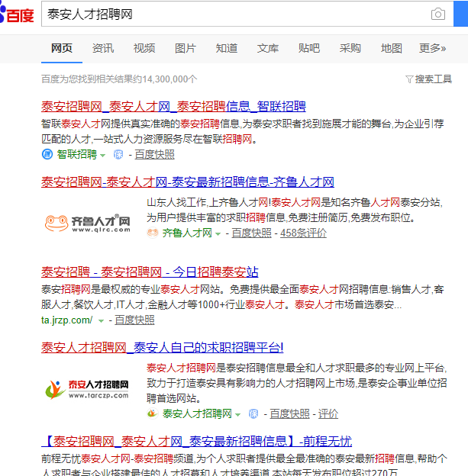The height and width of the screenshot is (476, 468).
Task: Click the 泰安人才招聘网 tarczp.com logo thumbnail
Action: [x=87, y=390]
